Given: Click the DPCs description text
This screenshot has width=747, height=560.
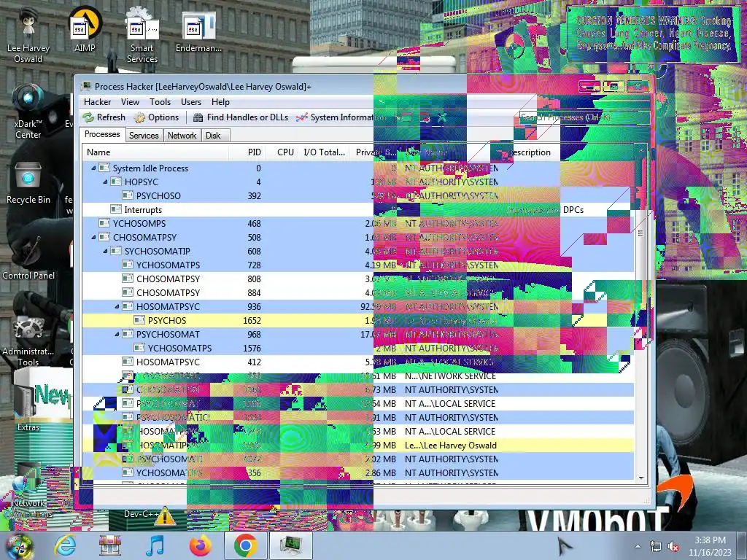Looking at the screenshot, I should coord(573,209).
